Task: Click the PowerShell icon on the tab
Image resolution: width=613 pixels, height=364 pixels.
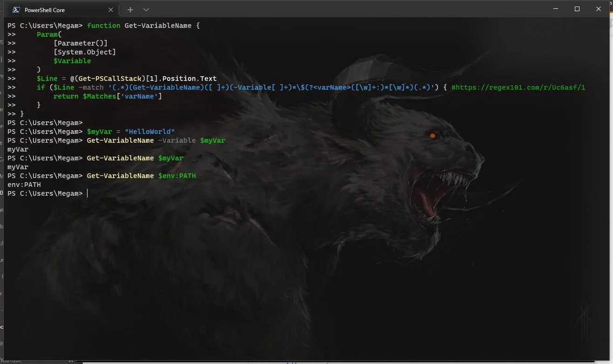Action: point(16,10)
